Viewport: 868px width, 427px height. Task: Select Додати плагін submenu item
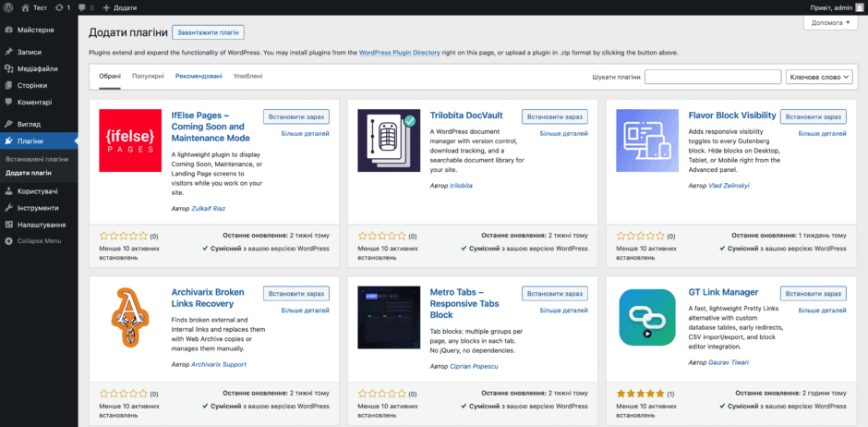tap(29, 173)
